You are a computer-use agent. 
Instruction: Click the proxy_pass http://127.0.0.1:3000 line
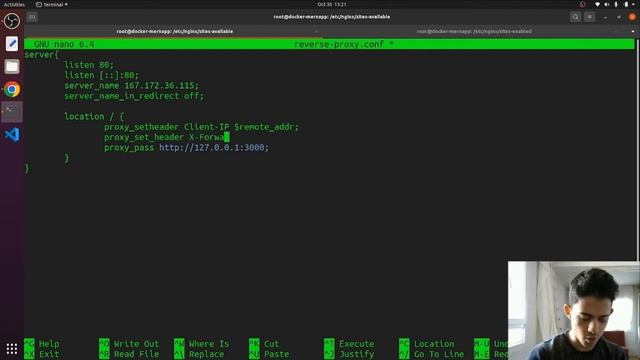(186, 148)
